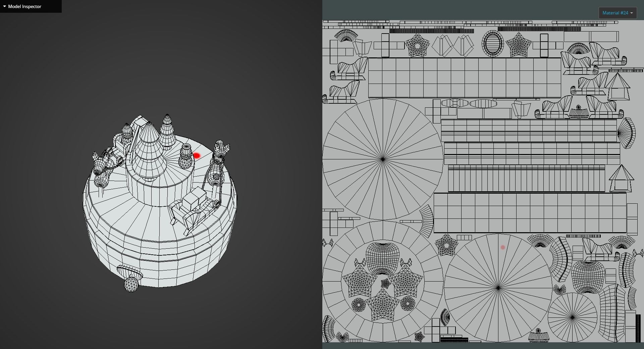Click the round knob at the model's base
Image resolution: width=644 pixels, height=349 pixels.
[131, 284]
